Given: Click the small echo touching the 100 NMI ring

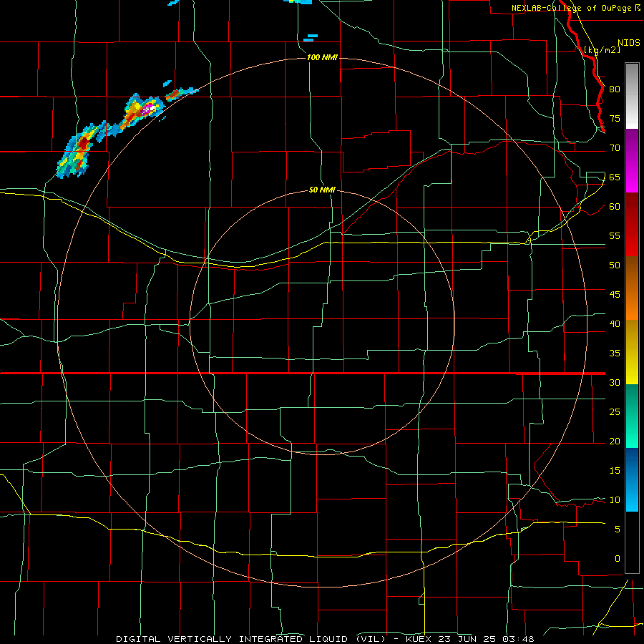Looking at the screenshot, I should tap(181, 94).
